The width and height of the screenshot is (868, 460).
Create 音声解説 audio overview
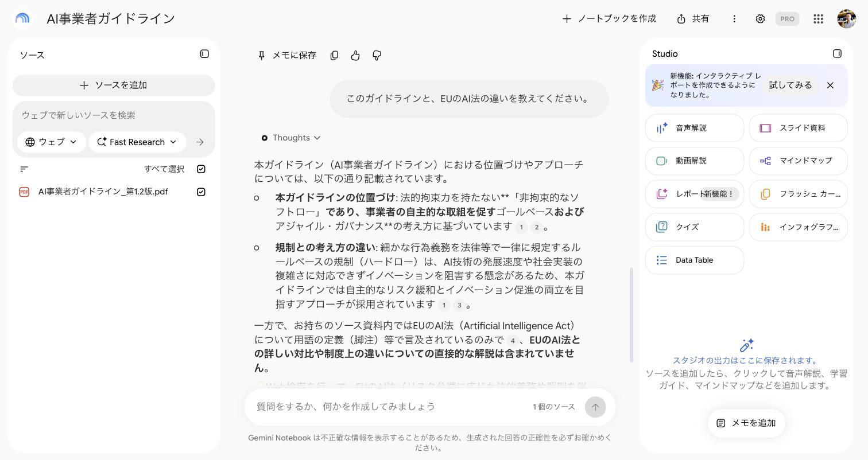coord(695,128)
